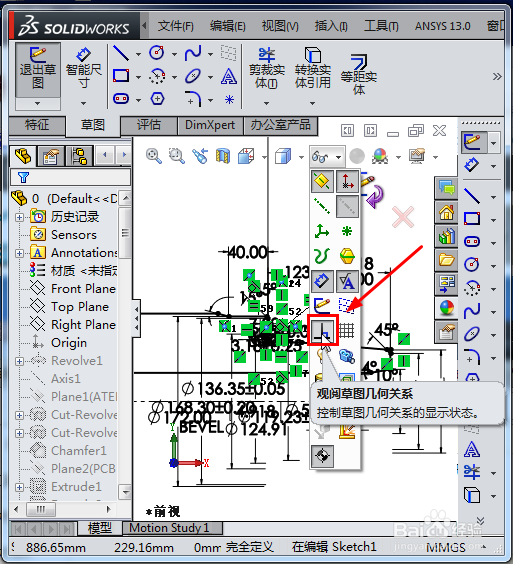The height and width of the screenshot is (564, 513).
Task: Expand the 历史记录 tree node
Action: [x=19, y=217]
